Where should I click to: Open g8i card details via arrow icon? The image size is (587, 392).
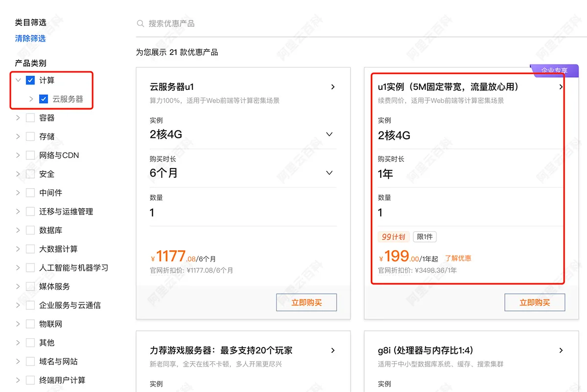pos(561,350)
